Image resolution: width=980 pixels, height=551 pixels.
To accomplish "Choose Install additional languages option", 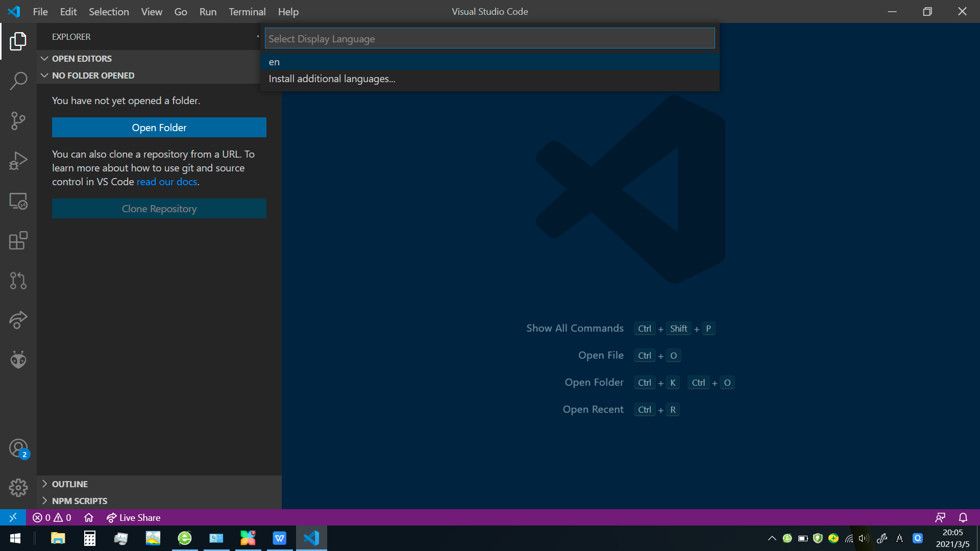I will pos(332,79).
